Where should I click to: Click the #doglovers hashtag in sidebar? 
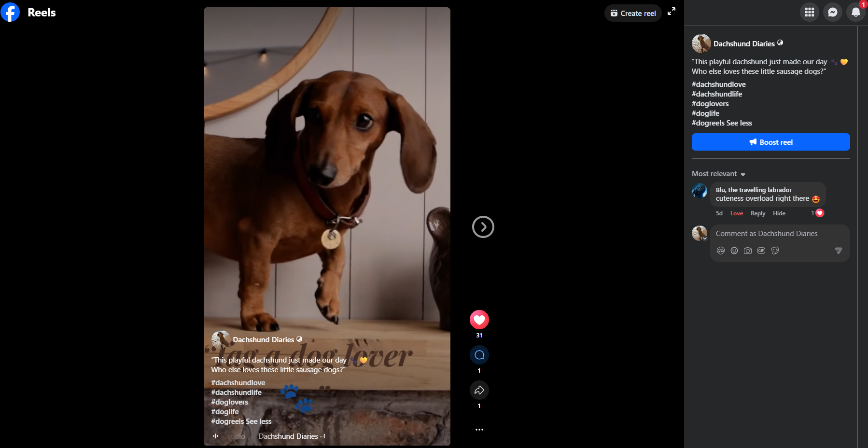pyautogui.click(x=710, y=104)
